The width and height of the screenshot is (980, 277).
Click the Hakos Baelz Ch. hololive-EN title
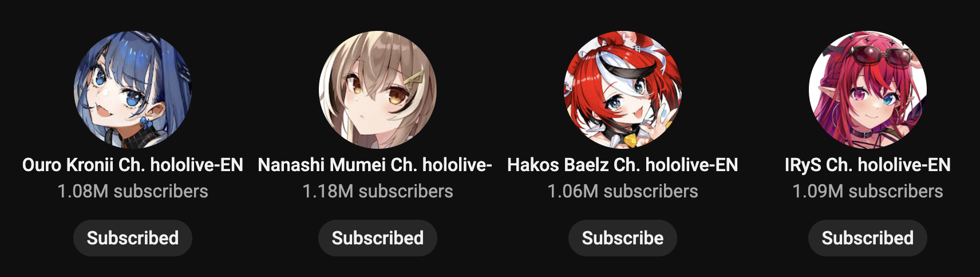[623, 165]
